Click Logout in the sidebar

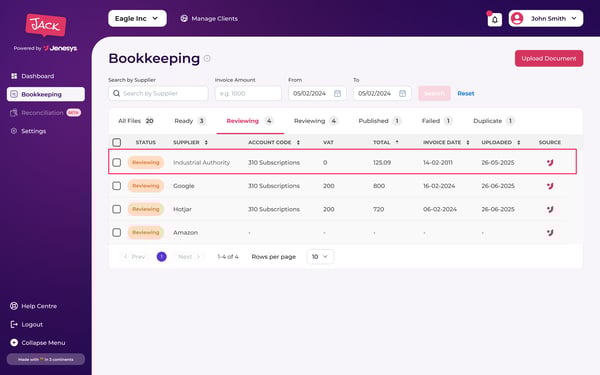pos(32,324)
